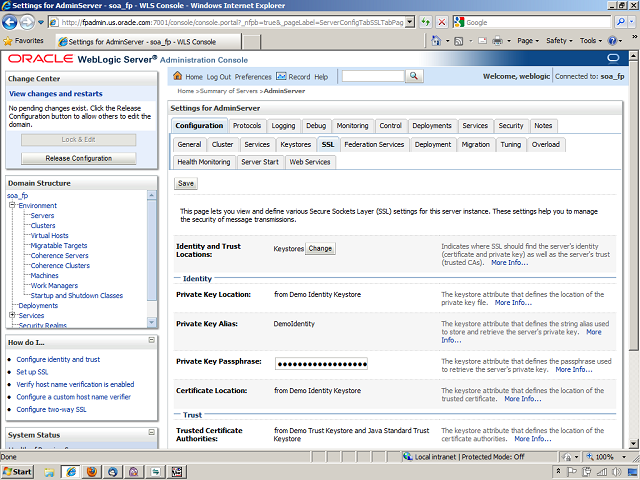Select Servers in Domain Structure tree
640x480 pixels.
pyautogui.click(x=42, y=215)
